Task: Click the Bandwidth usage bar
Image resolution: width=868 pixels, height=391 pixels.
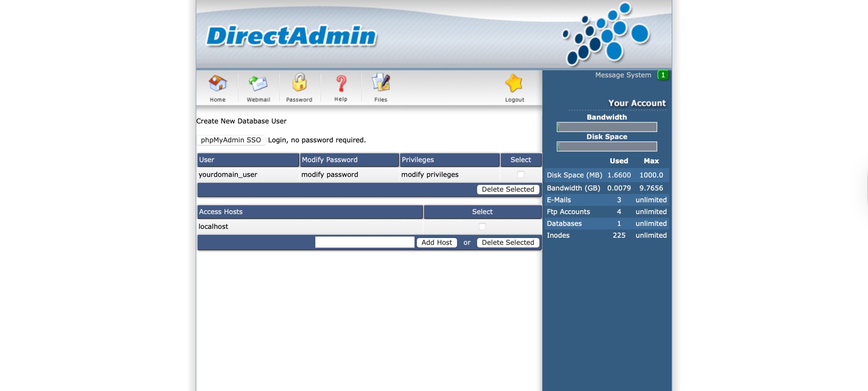Action: 607,127
